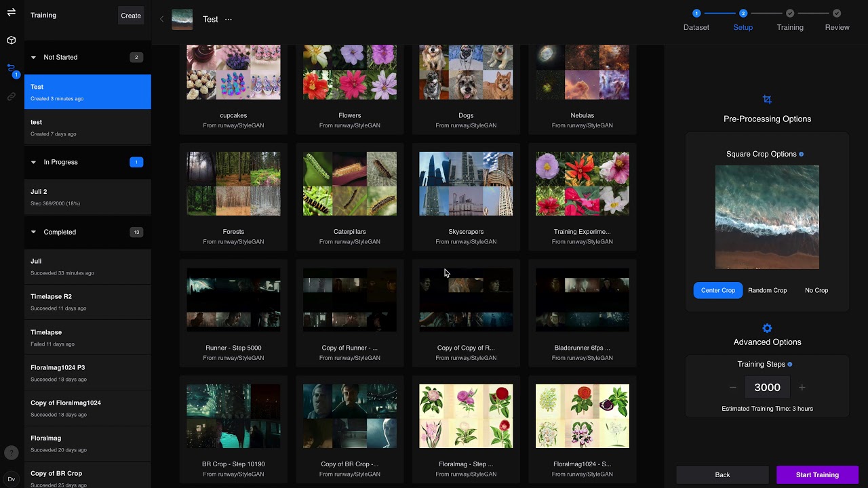
Task: Collapse the In Progress section
Action: click(33, 163)
